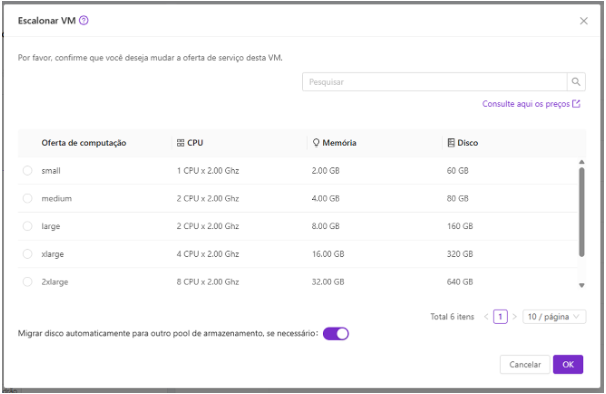Click the CPU column icon

coord(180,143)
